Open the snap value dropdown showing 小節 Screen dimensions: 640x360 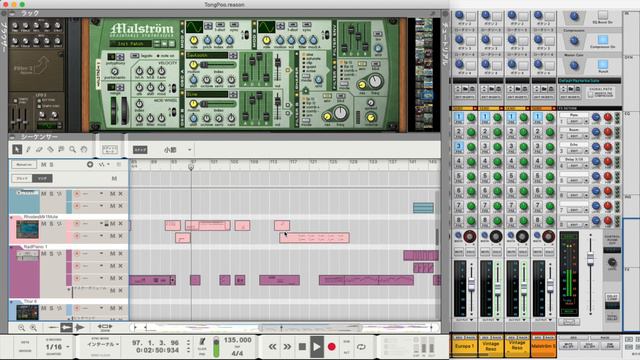178,150
